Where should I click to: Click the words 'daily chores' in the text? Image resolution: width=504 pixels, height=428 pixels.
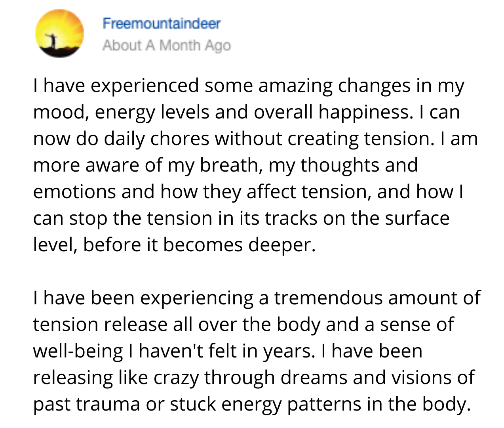(156, 139)
